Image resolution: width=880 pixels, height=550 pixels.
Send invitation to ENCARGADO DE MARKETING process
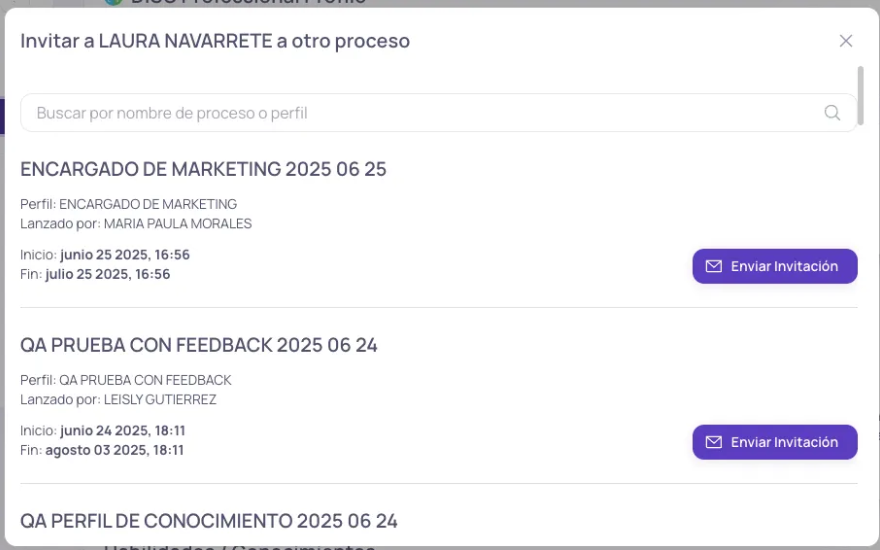pos(775,266)
